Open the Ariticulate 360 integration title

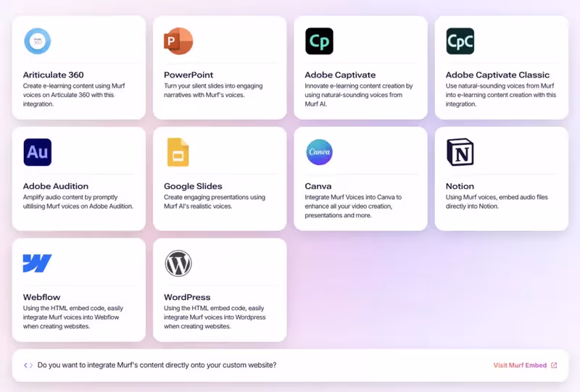pos(53,75)
